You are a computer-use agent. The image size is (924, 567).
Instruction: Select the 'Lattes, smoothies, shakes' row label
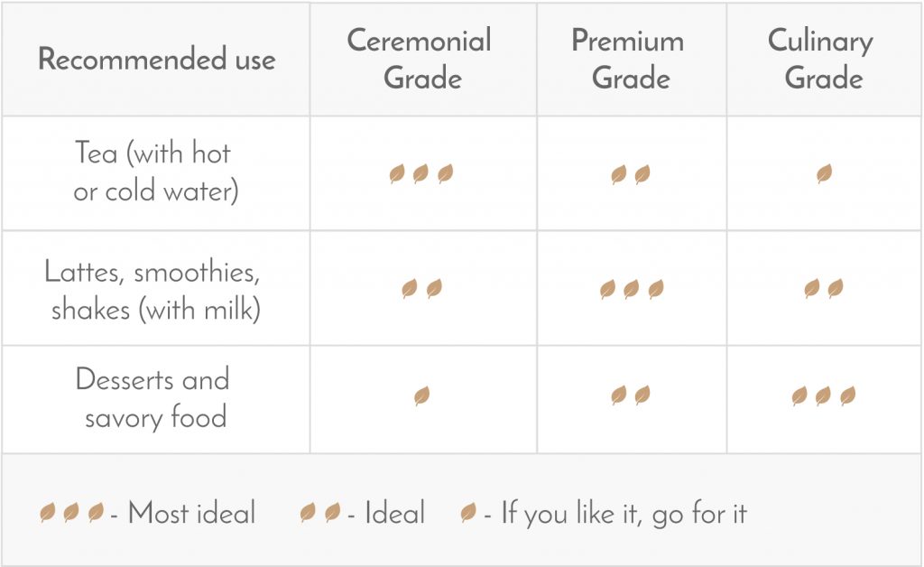coord(154,290)
